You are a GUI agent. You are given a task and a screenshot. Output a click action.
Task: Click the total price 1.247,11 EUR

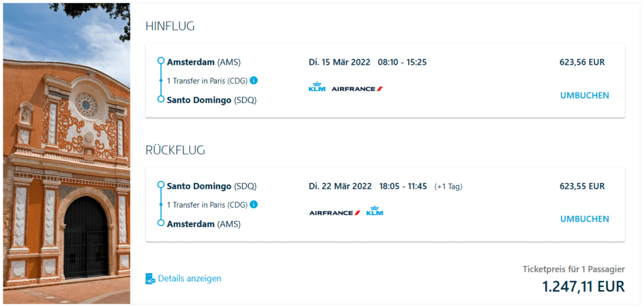583,287
